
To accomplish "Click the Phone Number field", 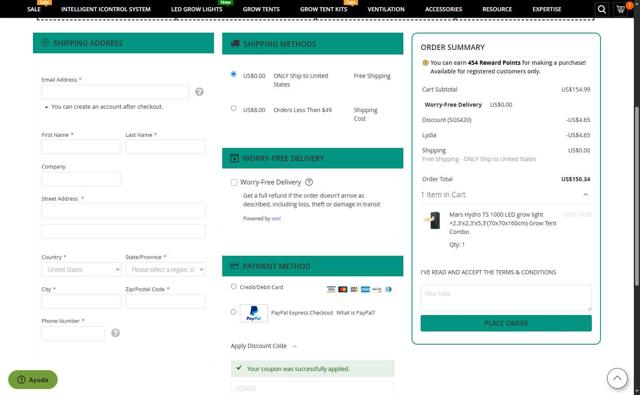I will pyautogui.click(x=73, y=333).
